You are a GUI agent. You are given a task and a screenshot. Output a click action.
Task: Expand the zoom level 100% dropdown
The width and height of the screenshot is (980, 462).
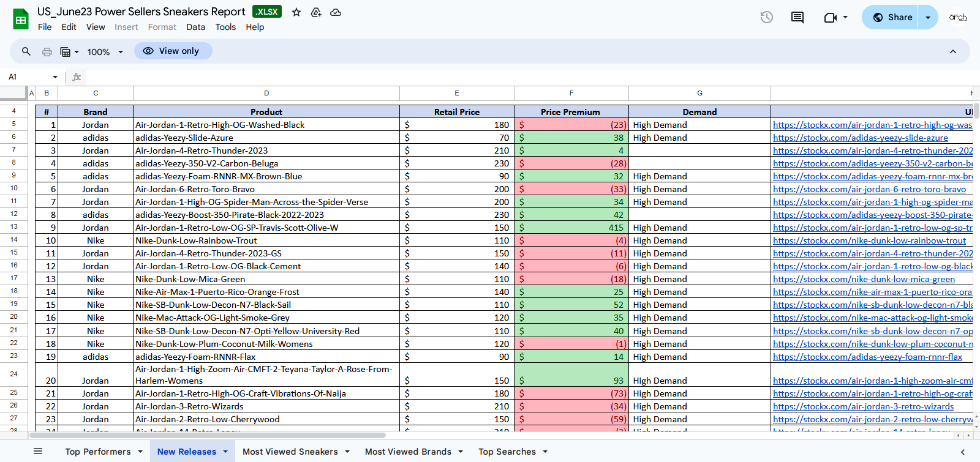coord(105,52)
